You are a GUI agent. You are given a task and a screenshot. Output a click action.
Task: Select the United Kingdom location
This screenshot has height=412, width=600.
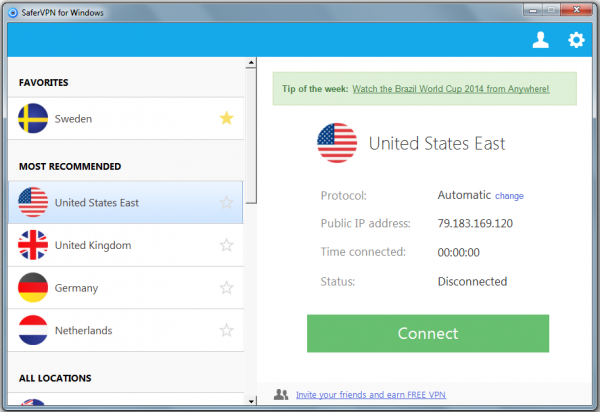tap(126, 245)
